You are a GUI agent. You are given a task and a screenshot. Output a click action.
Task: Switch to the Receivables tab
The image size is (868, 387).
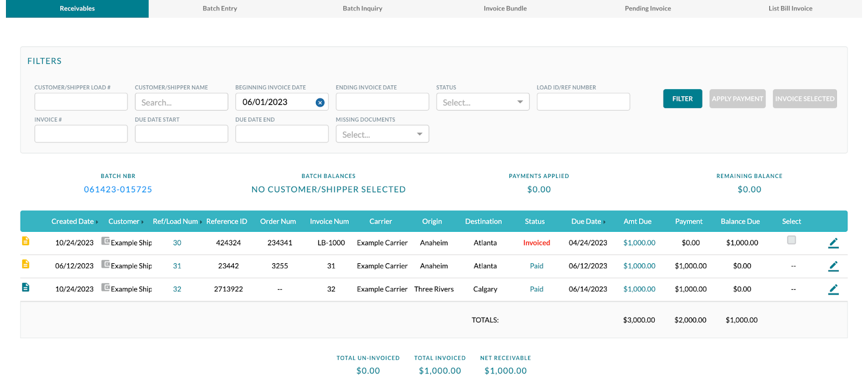click(x=77, y=9)
